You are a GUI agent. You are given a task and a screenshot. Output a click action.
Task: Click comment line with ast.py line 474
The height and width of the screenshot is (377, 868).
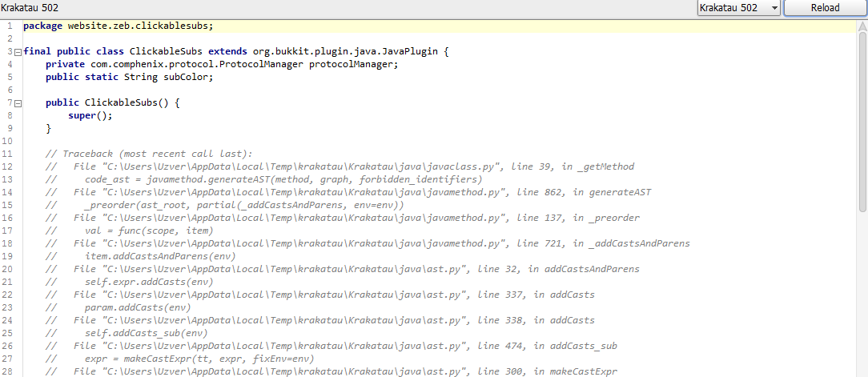[332, 345]
